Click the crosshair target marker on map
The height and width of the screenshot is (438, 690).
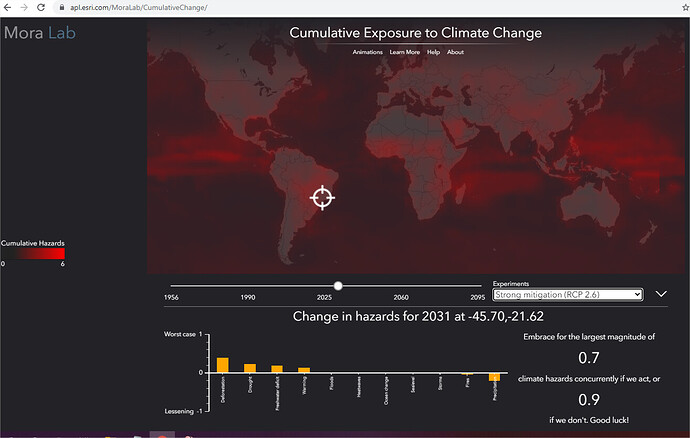[x=323, y=198]
